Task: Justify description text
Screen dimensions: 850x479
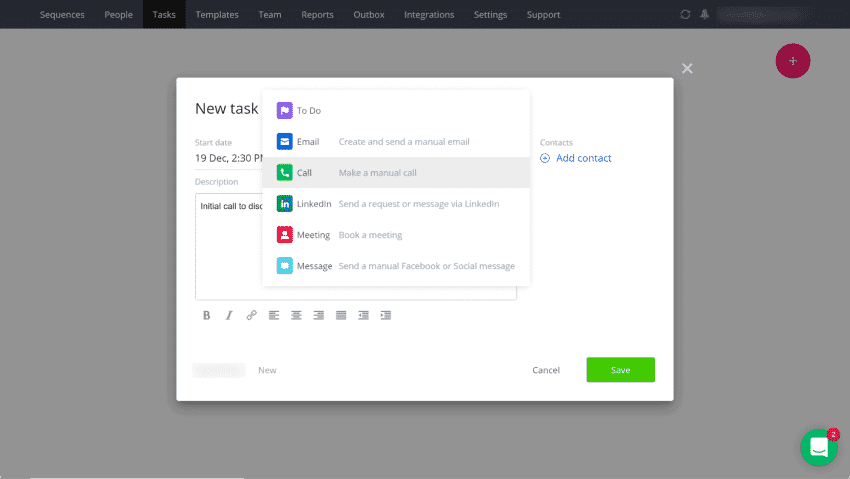Action: (341, 315)
